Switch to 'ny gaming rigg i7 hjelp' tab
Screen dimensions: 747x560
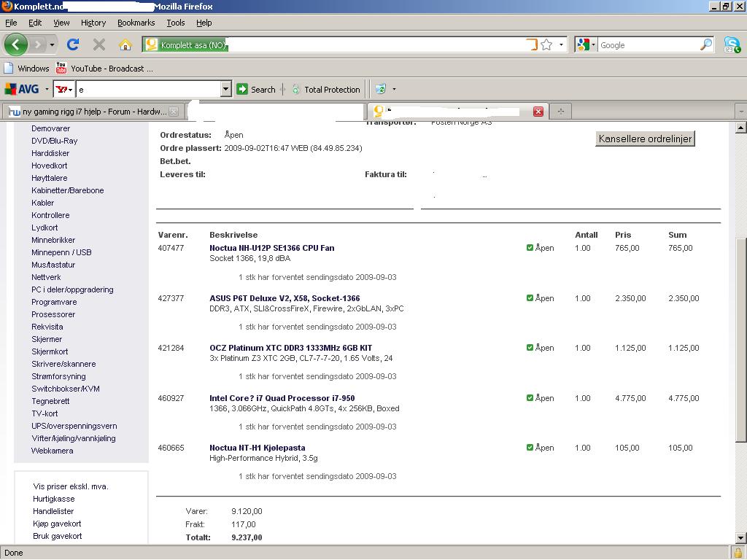(x=92, y=112)
